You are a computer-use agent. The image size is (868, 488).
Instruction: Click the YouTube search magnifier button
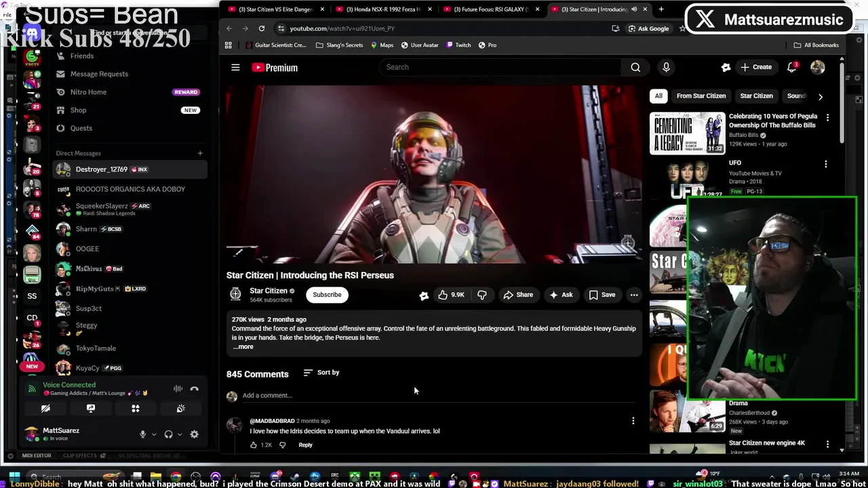635,67
